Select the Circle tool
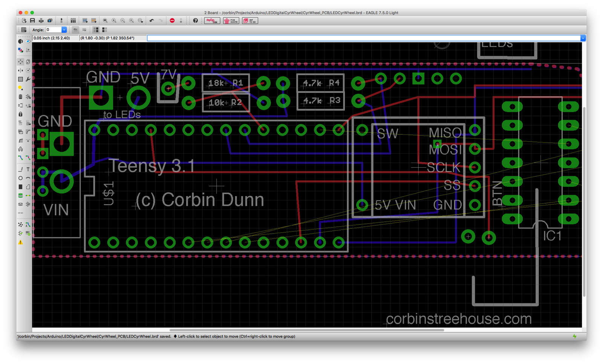This screenshot has height=364, width=603. 20,178
